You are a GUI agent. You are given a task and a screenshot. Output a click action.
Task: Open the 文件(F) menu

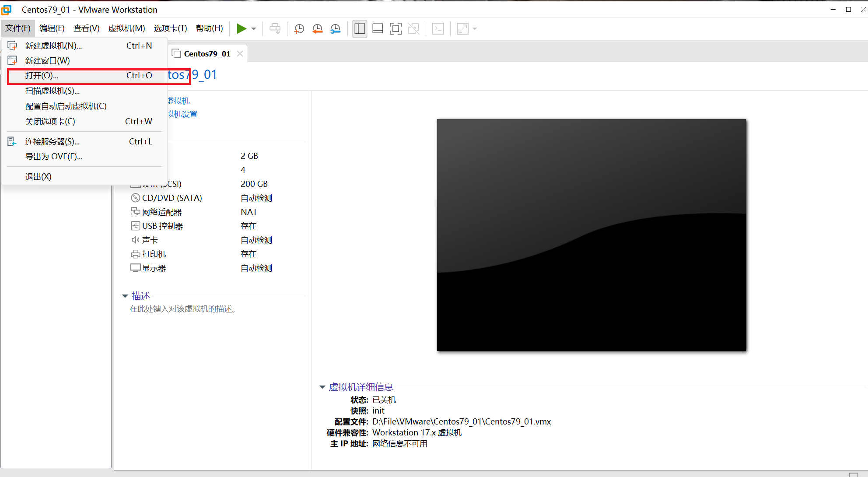click(18, 28)
